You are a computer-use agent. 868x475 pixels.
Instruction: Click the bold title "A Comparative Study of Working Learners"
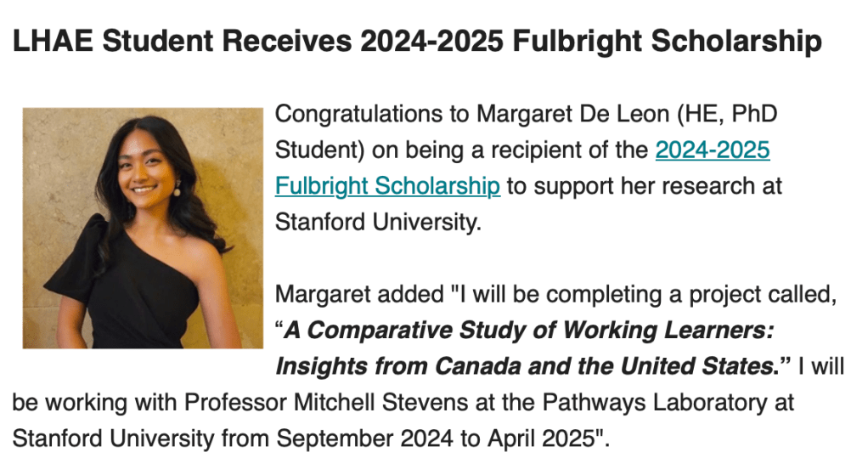528,331
